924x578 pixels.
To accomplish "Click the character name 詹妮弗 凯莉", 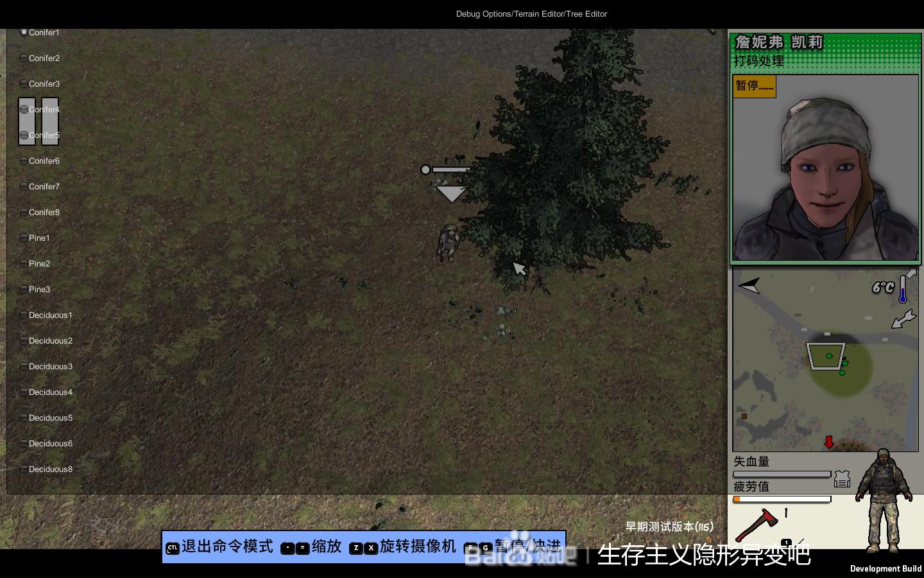I will pos(778,42).
